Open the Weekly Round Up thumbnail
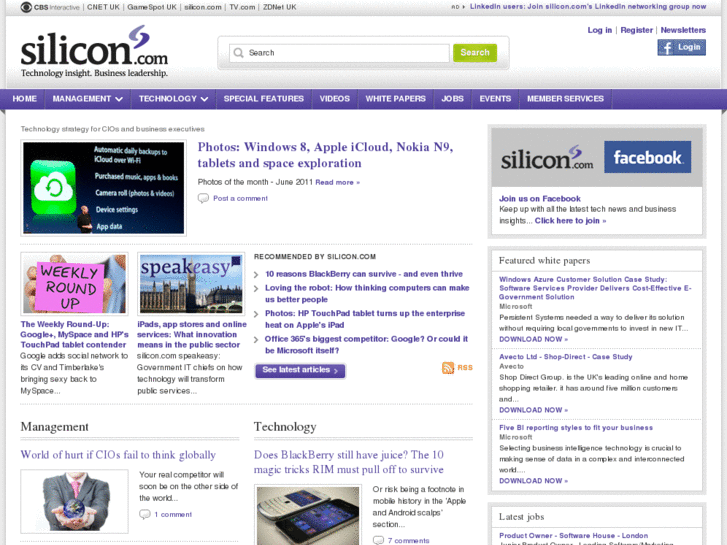The width and height of the screenshot is (727, 545). click(x=74, y=284)
